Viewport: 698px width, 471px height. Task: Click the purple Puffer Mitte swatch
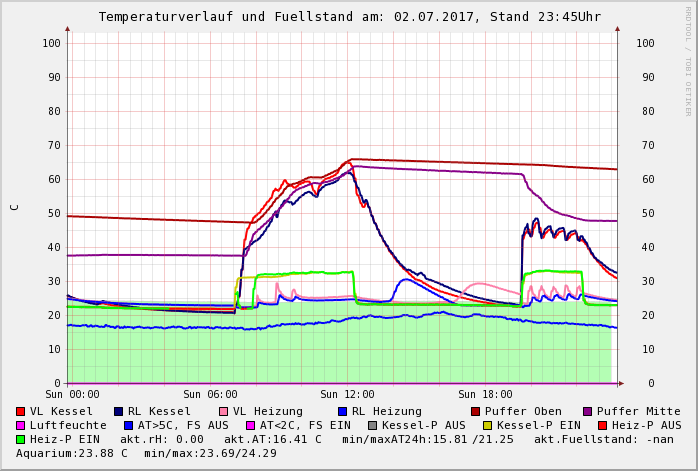click(587, 412)
